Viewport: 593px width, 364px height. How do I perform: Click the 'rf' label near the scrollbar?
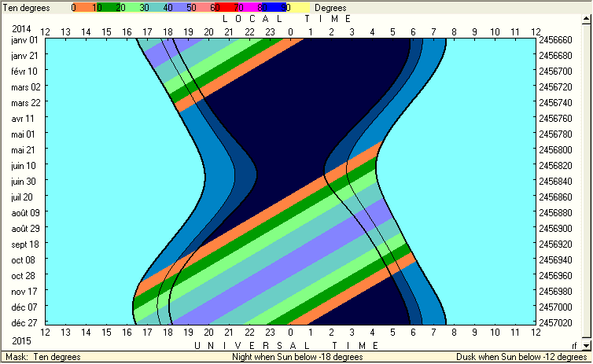574,345
